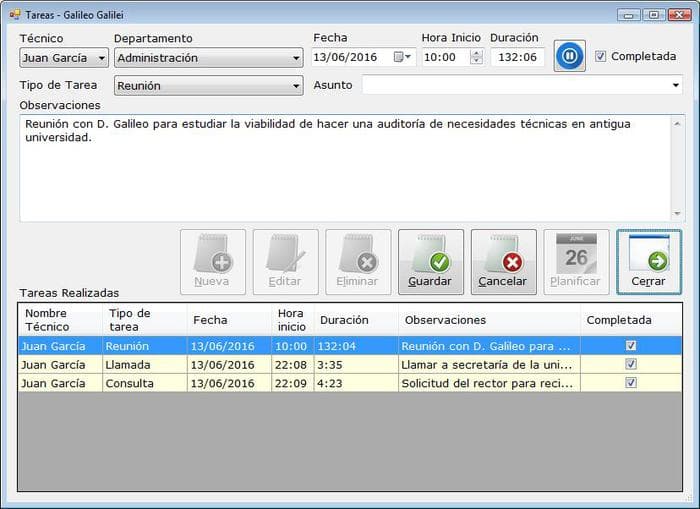The image size is (700, 509).
Task: Click the Fecha date value 13/06/2016
Action: [x=345, y=57]
